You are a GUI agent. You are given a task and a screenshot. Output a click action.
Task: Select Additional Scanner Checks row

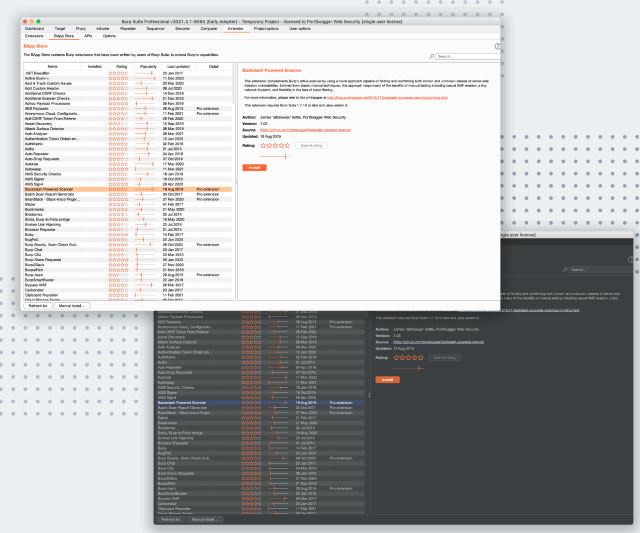click(x=128, y=98)
